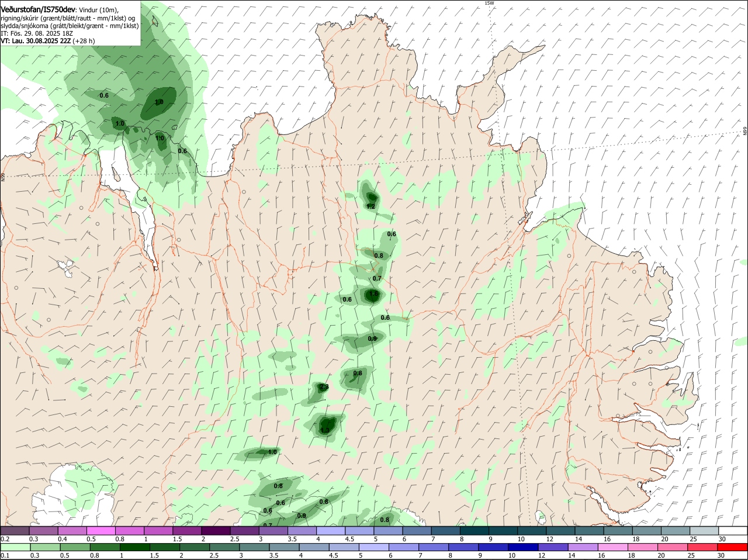
Task: Select the snow scale swatch between 0.2 and 0.3
Action: (15, 530)
